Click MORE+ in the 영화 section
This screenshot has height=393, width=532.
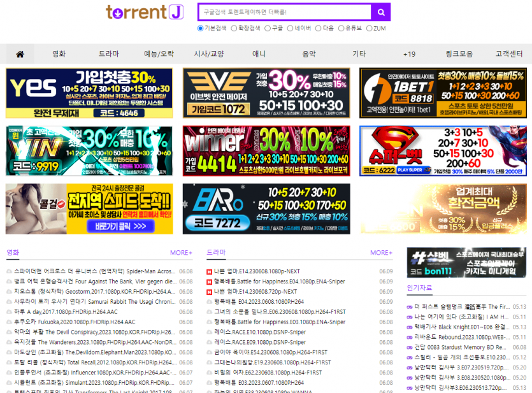coord(181,253)
